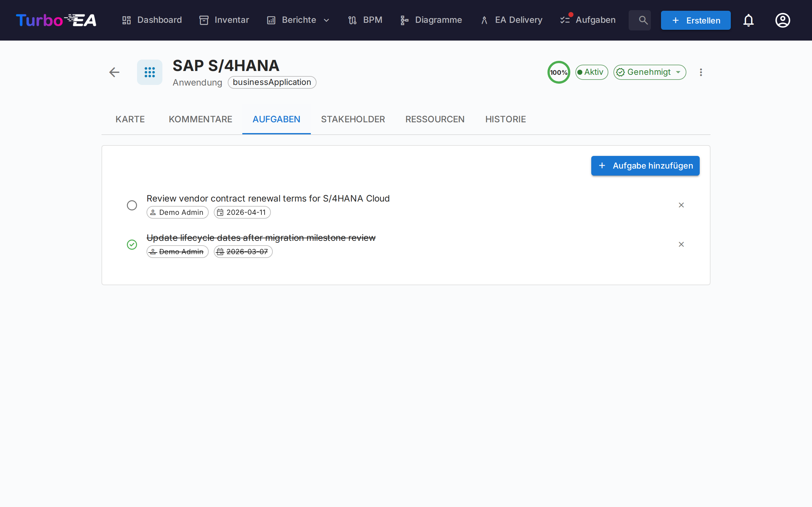Mark vendor contract review task as done

click(x=132, y=205)
